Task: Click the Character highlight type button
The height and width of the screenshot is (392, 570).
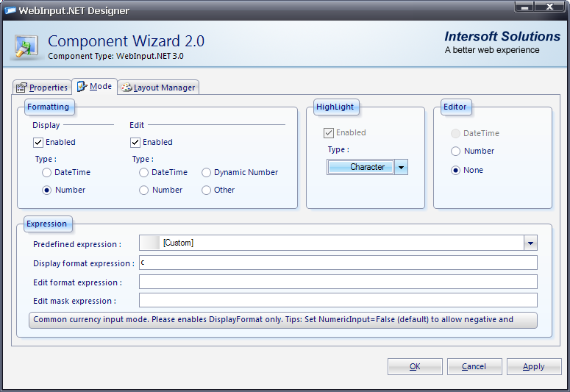Action: pyautogui.click(x=361, y=168)
